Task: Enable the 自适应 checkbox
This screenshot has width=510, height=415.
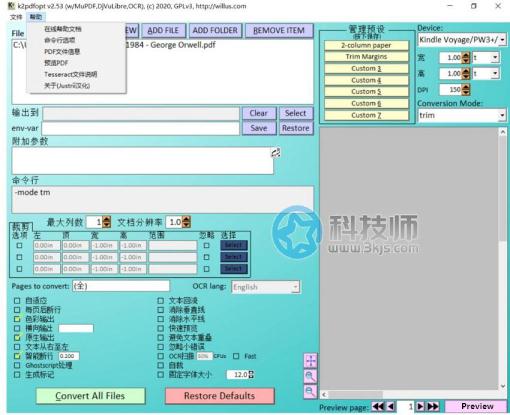Action: coord(17,301)
